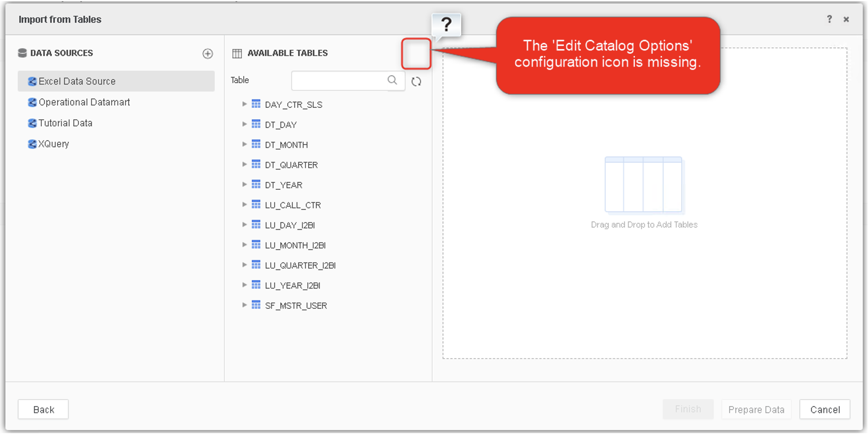Viewport: 868px width, 436px height.
Task: Select the DT_QUARTER table
Action: [x=291, y=165]
